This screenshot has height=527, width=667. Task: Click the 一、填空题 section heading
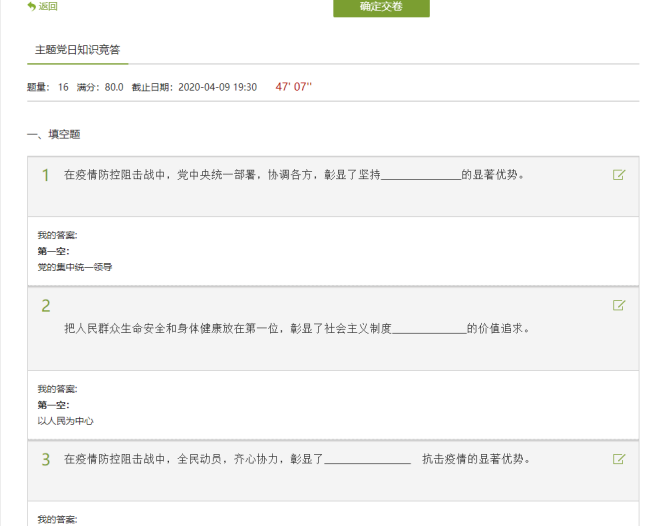point(54,134)
